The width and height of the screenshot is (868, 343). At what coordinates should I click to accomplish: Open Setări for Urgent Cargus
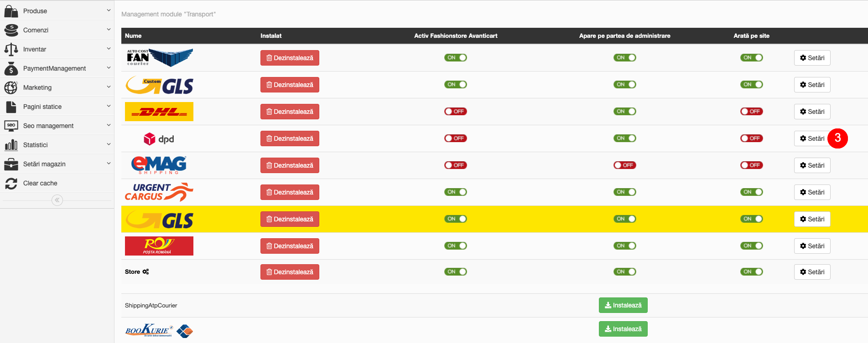pos(812,192)
